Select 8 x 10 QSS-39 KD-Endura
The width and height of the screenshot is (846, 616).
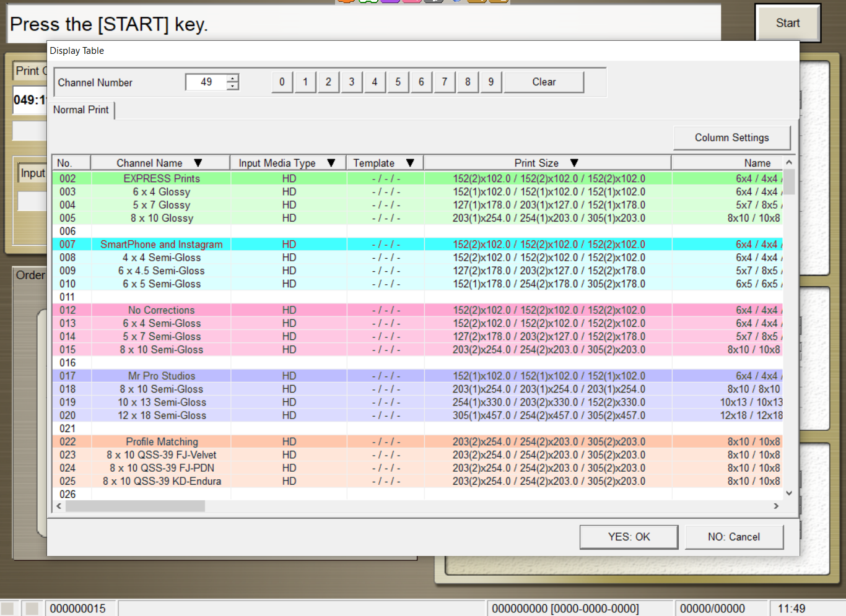click(x=418, y=481)
